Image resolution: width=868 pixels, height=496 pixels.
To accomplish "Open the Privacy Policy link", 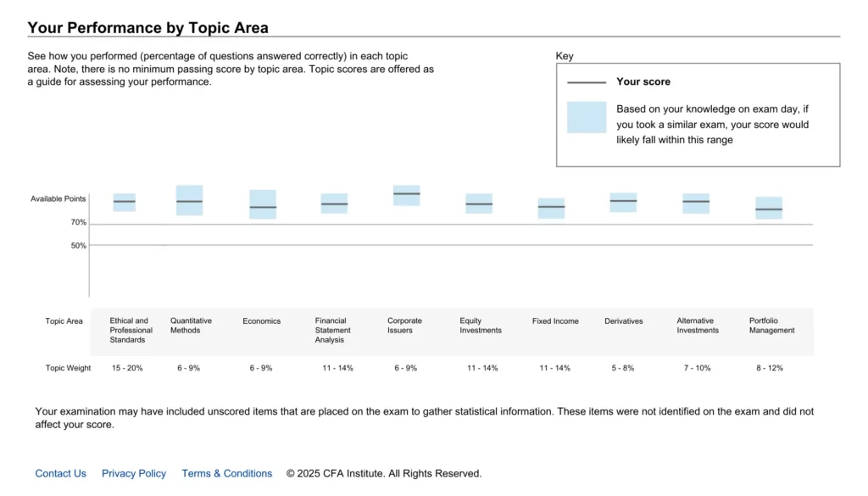I will pyautogui.click(x=133, y=473).
